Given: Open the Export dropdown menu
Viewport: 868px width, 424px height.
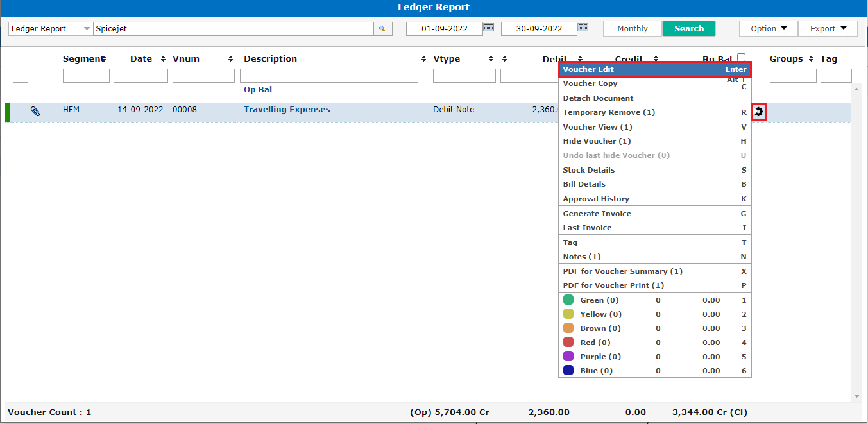Looking at the screenshot, I should (x=828, y=29).
